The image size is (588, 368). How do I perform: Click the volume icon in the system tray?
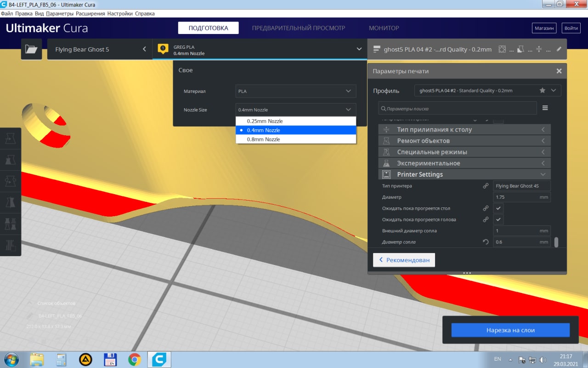click(x=543, y=360)
